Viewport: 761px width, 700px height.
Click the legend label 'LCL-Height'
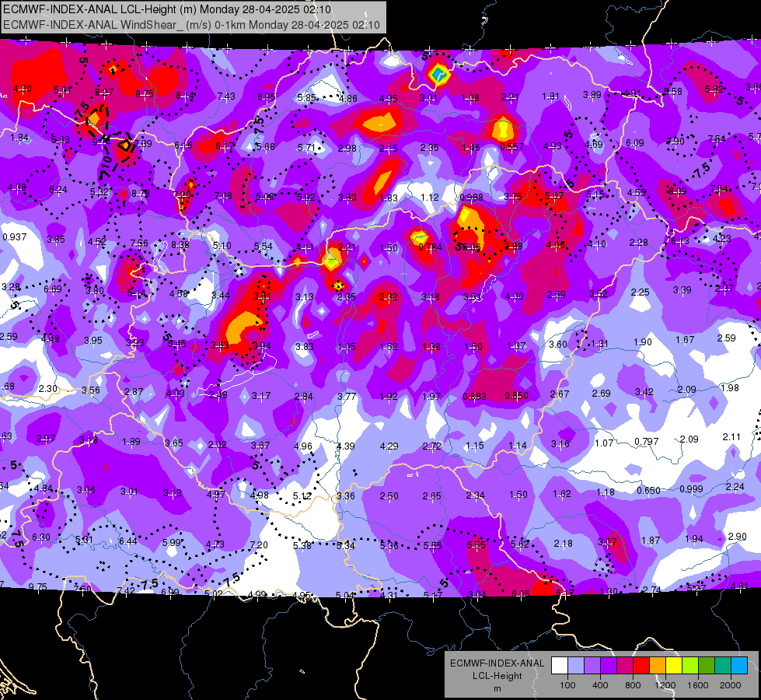coord(497,676)
